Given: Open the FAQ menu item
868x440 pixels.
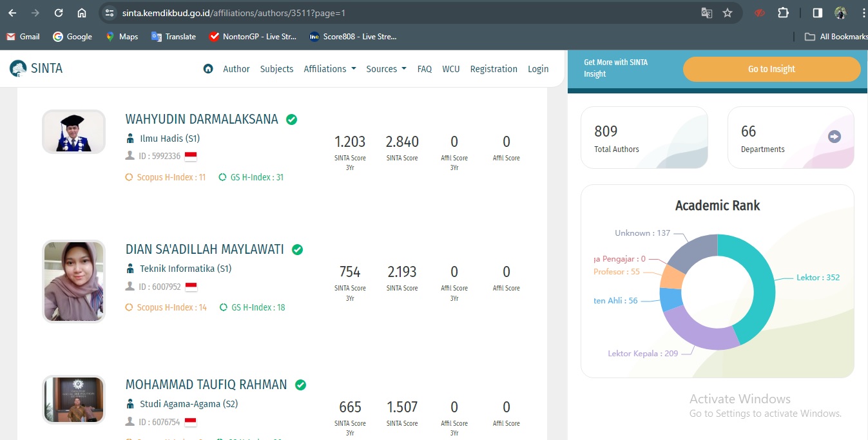Looking at the screenshot, I should pyautogui.click(x=424, y=69).
